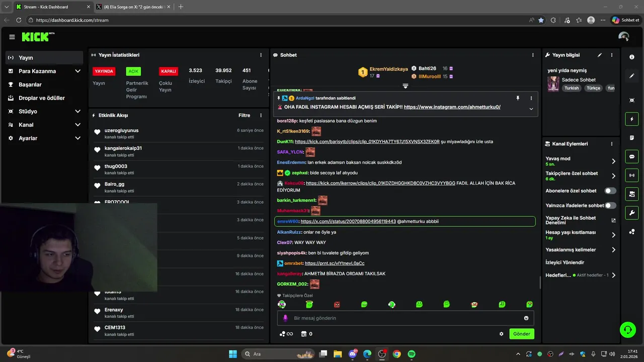Viewport: 644px width, 362px height.
Task: Open the Etkinlik Akışı panel options menu
Action: 261,116
